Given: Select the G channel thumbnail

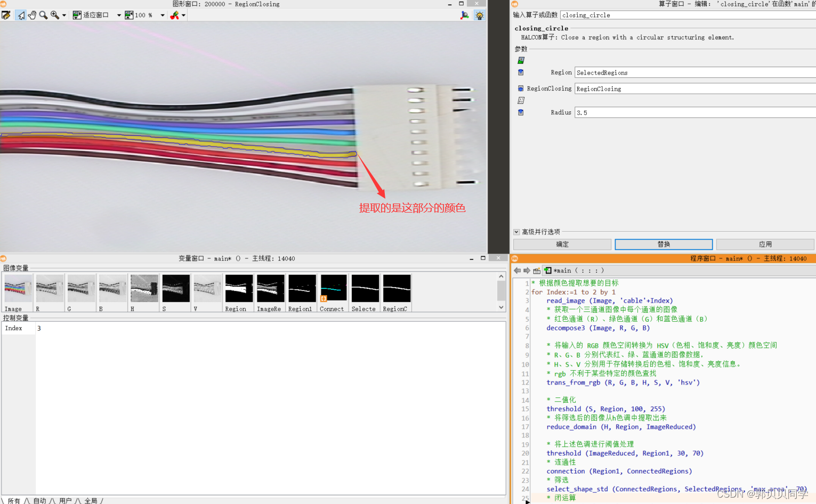Looking at the screenshot, I should [81, 292].
